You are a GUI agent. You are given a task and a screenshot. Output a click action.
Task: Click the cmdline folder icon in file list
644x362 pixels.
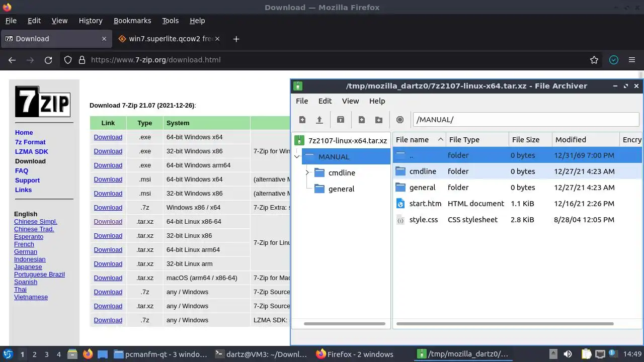click(x=400, y=171)
